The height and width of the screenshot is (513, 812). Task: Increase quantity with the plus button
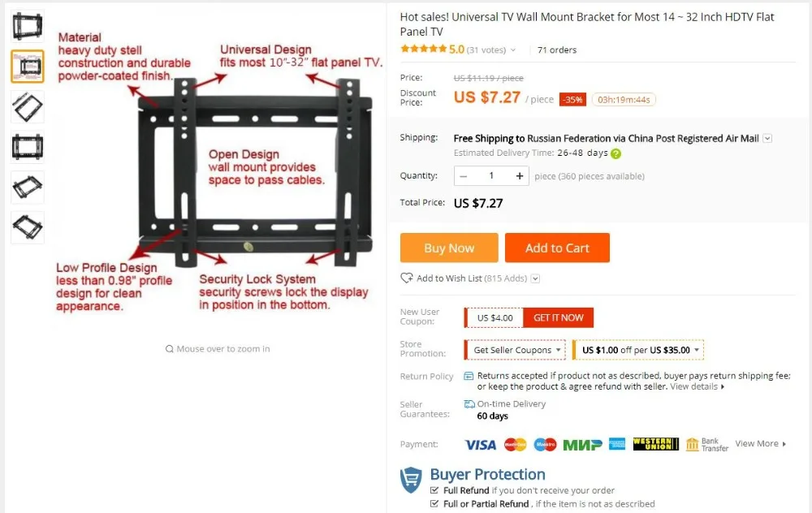[x=520, y=176]
